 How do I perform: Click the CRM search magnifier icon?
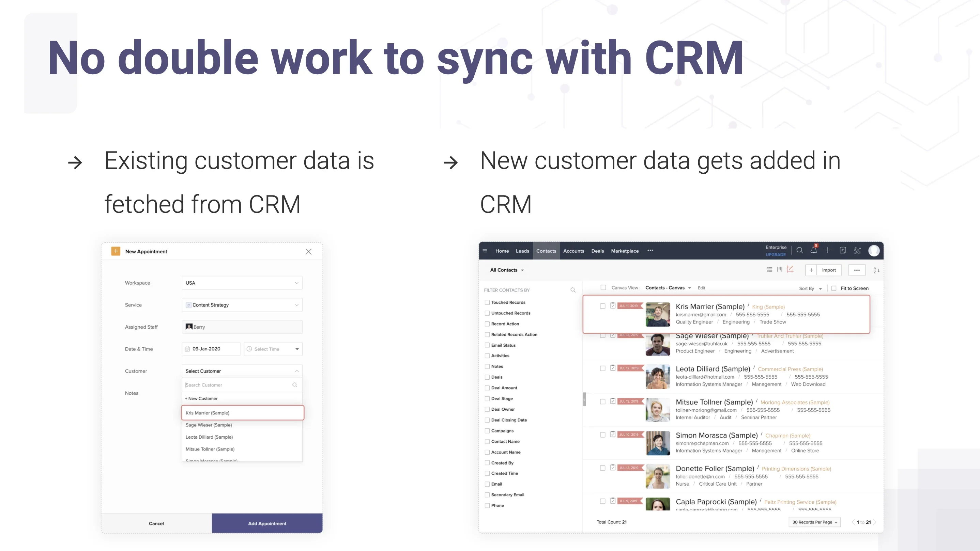click(799, 251)
